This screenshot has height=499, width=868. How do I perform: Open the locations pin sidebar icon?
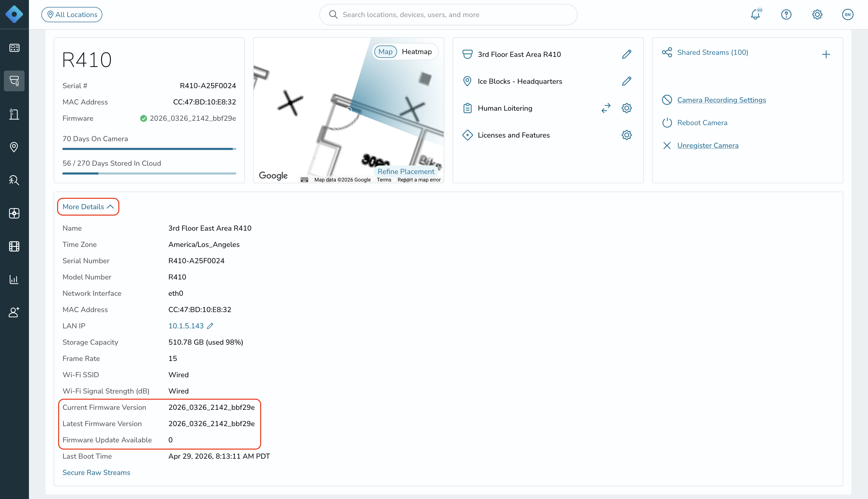[x=14, y=147]
